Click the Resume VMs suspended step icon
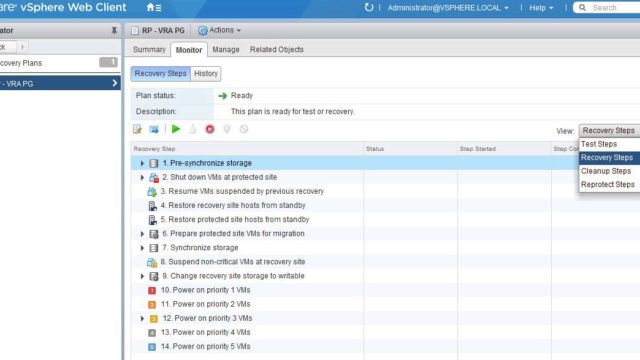 pyautogui.click(x=152, y=191)
